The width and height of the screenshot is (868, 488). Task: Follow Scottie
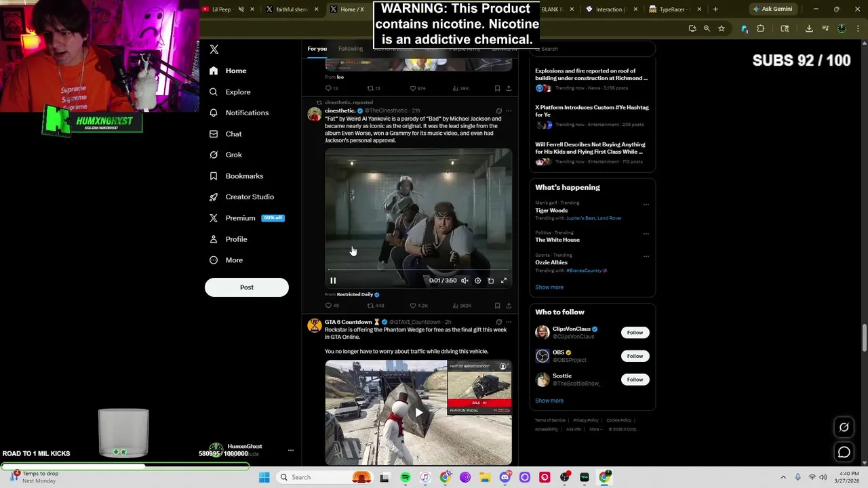point(635,380)
